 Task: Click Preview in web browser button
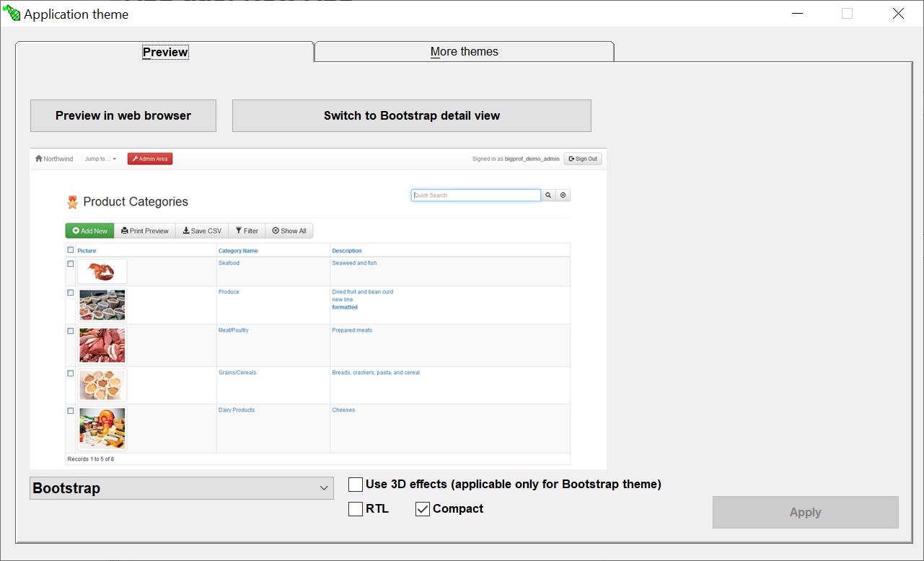[x=123, y=116]
